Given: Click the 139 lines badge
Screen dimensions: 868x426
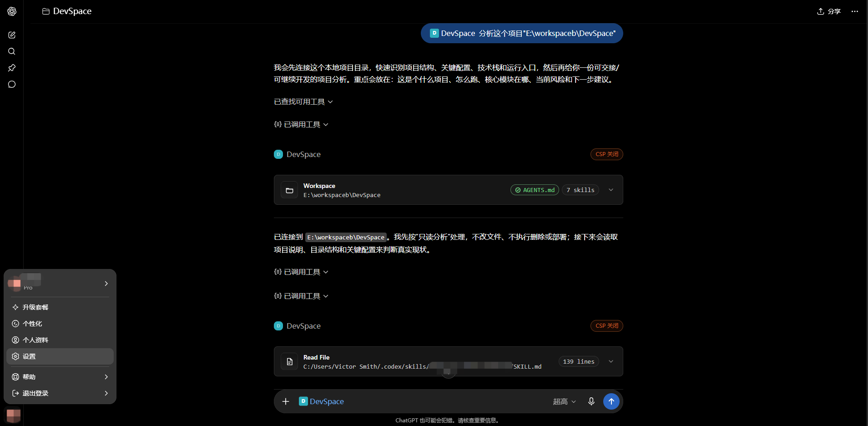Looking at the screenshot, I should (x=579, y=362).
